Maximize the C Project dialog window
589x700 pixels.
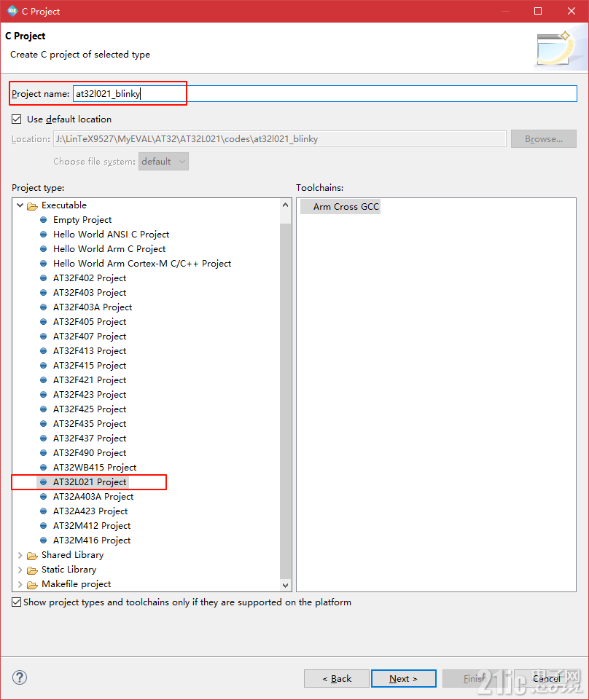(x=538, y=11)
